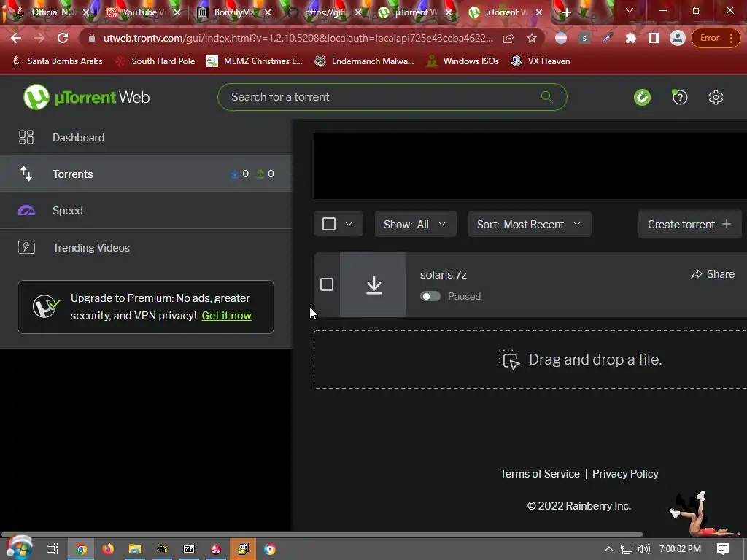Image resolution: width=747 pixels, height=560 pixels.
Task: Open the South Hard Pole bookmark
Action: click(156, 61)
